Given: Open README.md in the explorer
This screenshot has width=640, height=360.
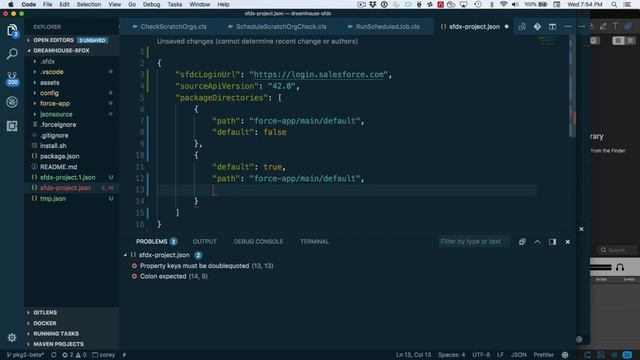Looking at the screenshot, I should coord(58,167).
